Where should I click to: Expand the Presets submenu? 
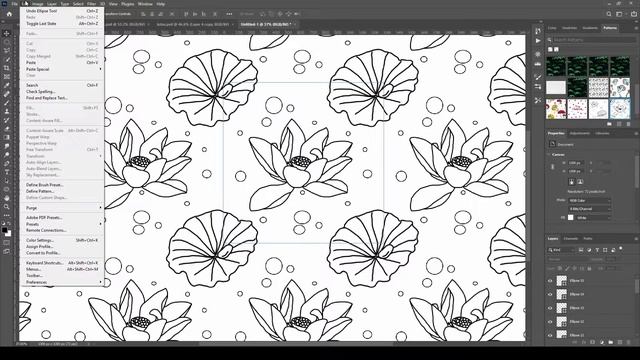click(x=62, y=224)
